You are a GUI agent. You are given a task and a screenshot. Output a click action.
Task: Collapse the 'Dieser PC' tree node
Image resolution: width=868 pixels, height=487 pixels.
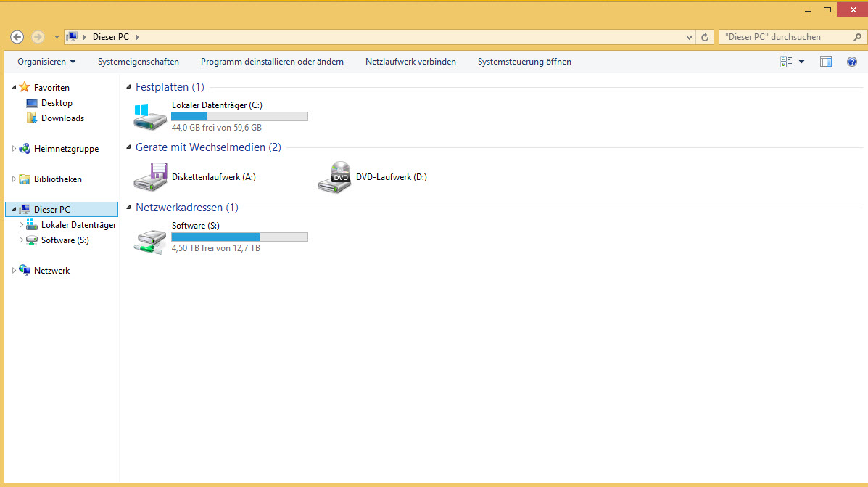(x=14, y=210)
